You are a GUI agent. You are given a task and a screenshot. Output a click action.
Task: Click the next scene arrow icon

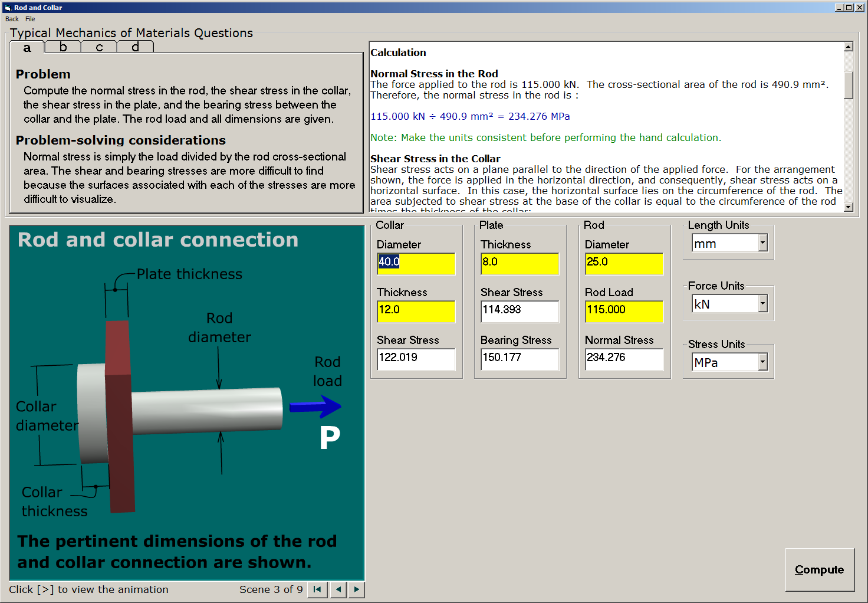click(x=356, y=589)
